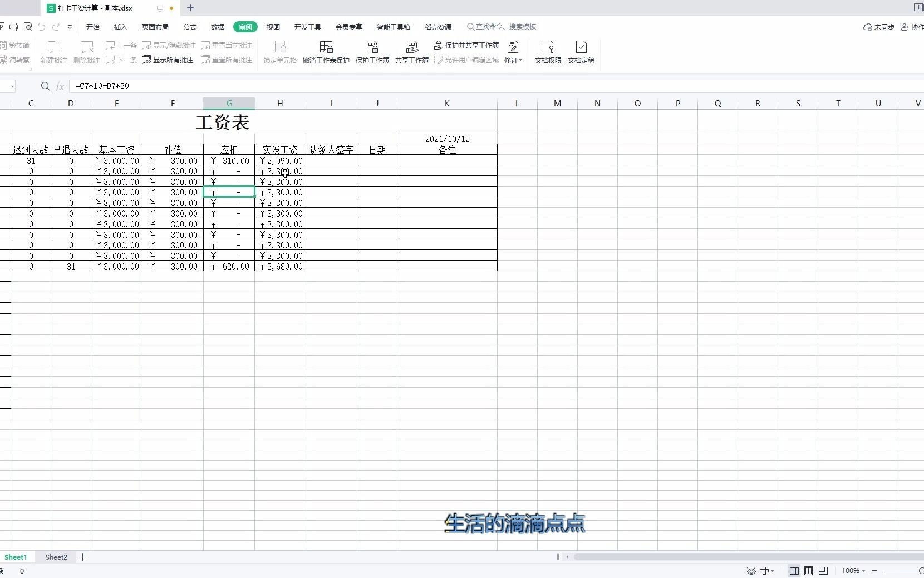Viewport: 924px width, 578px height.
Task: Click the zoom magnifier beside formula bar
Action: [46, 86]
